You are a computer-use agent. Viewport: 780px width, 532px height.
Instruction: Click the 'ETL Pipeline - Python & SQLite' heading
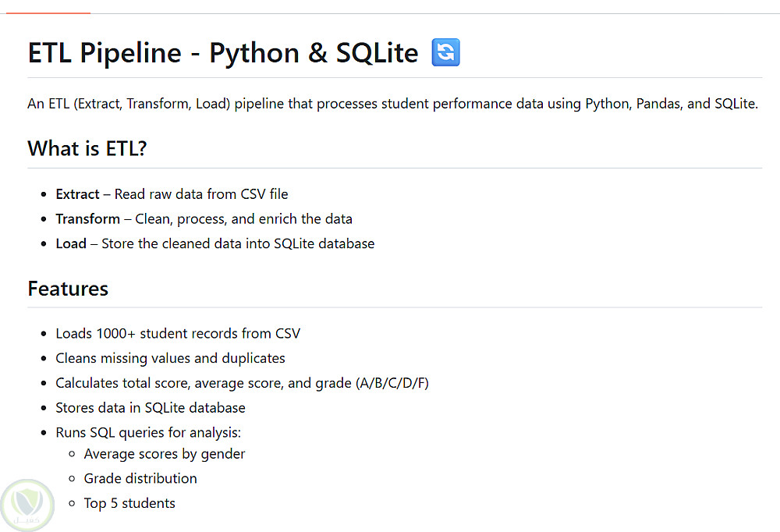pyautogui.click(x=223, y=53)
